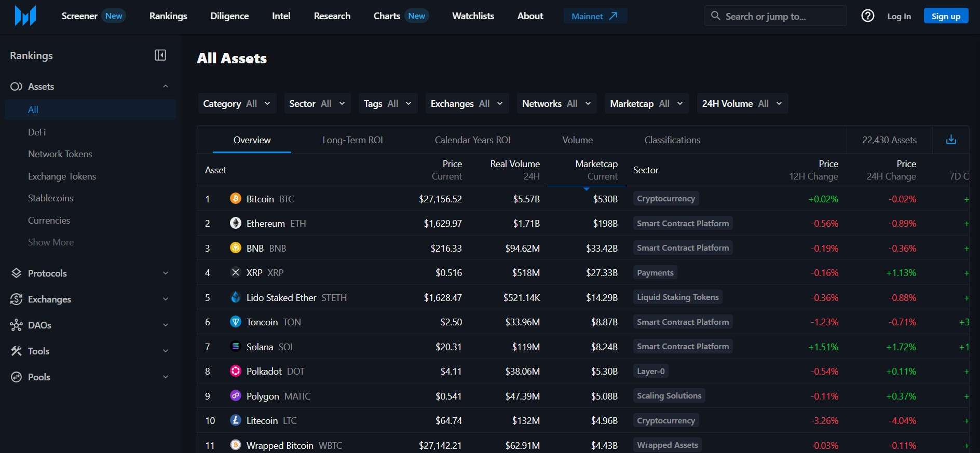Click the Log In link

(x=899, y=16)
